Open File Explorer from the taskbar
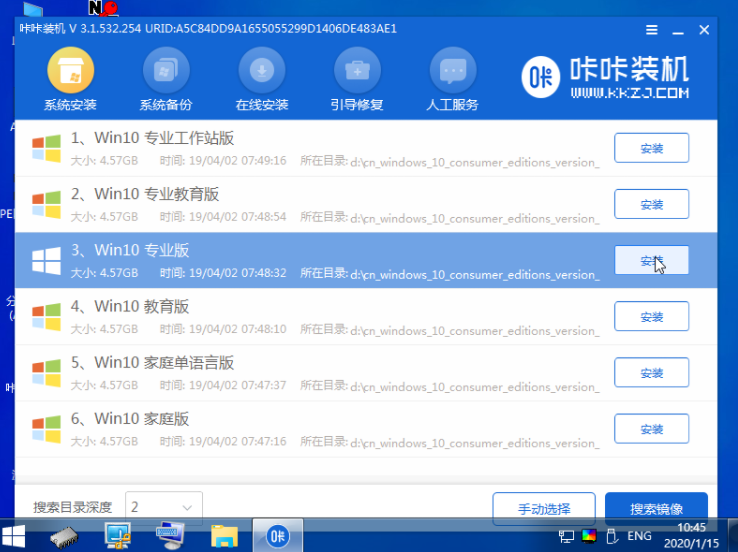Viewport: 738px width, 552px height. 224,537
